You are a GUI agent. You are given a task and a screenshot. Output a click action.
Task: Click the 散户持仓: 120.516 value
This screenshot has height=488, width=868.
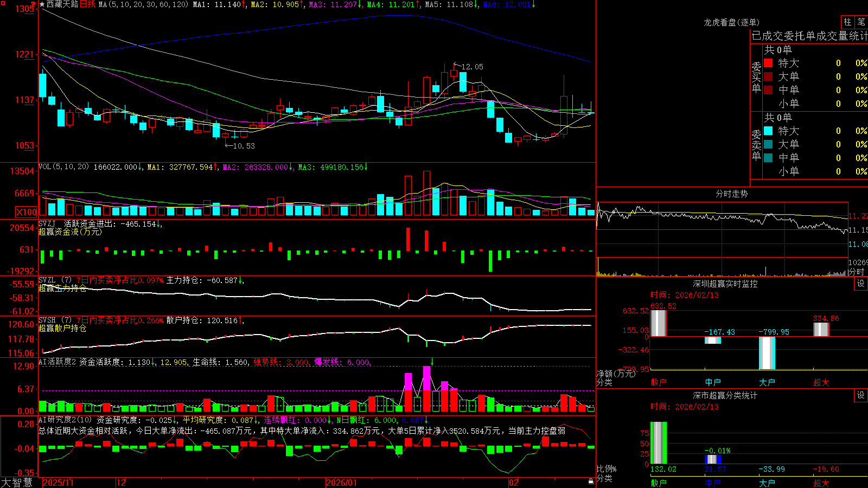205,320
